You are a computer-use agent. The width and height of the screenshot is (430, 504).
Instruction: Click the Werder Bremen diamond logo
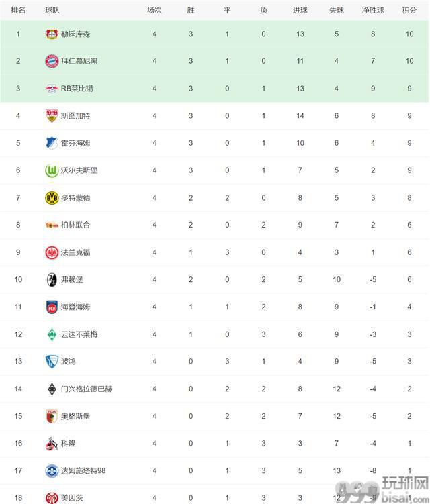(52, 334)
